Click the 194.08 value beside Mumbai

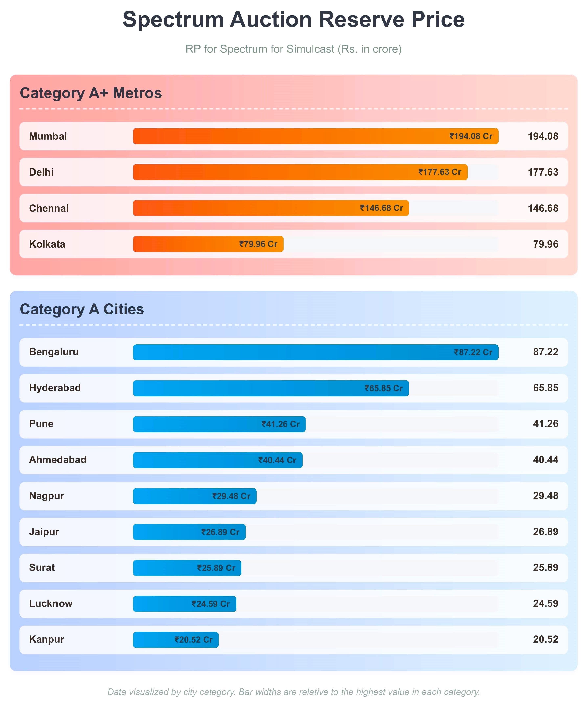pos(543,136)
